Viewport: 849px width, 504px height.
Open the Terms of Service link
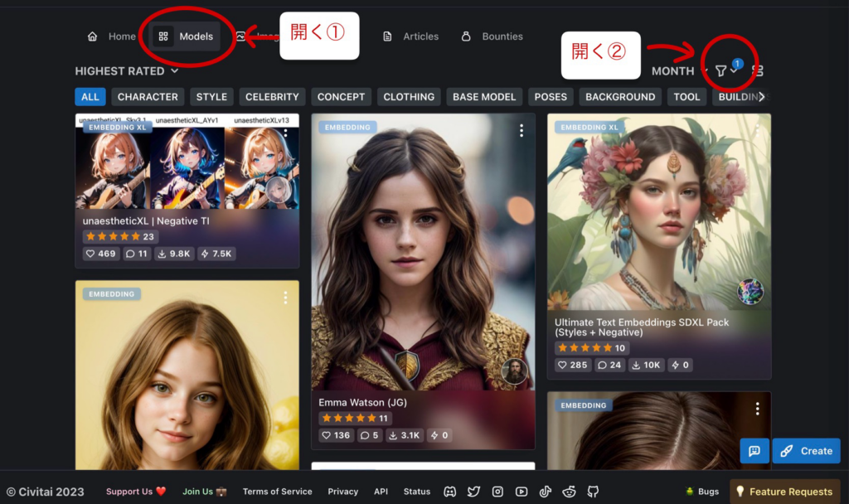[x=277, y=492]
